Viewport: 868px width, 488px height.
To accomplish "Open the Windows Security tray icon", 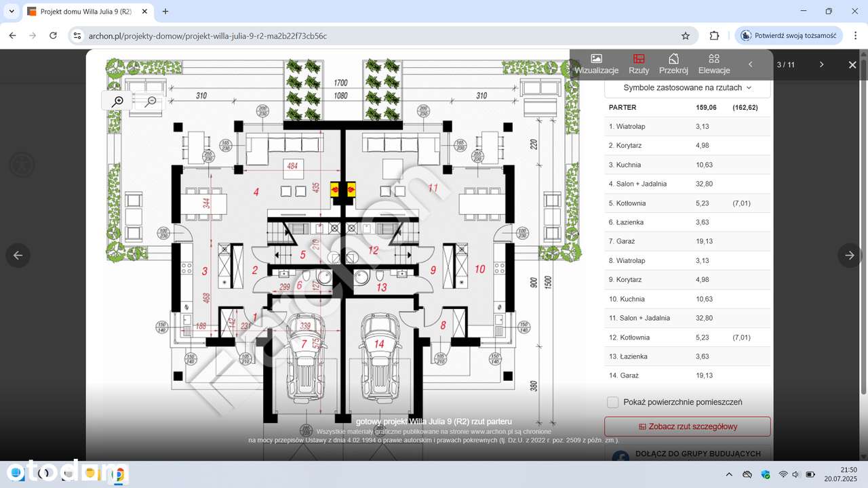I will click(766, 474).
